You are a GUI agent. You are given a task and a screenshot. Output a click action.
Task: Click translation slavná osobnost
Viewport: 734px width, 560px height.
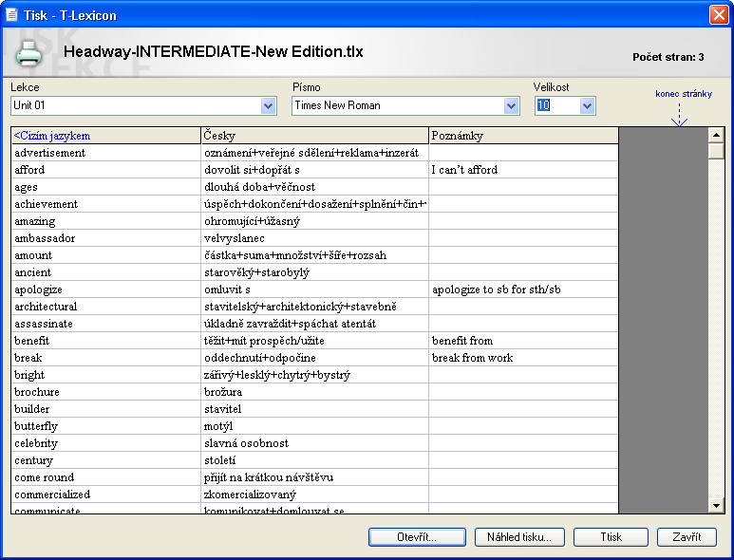coord(246,443)
